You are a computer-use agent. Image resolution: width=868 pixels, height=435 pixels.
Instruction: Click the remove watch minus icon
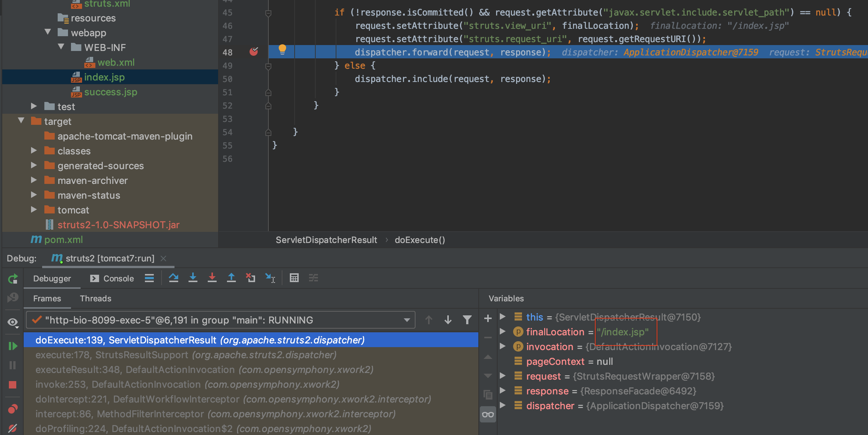click(488, 338)
